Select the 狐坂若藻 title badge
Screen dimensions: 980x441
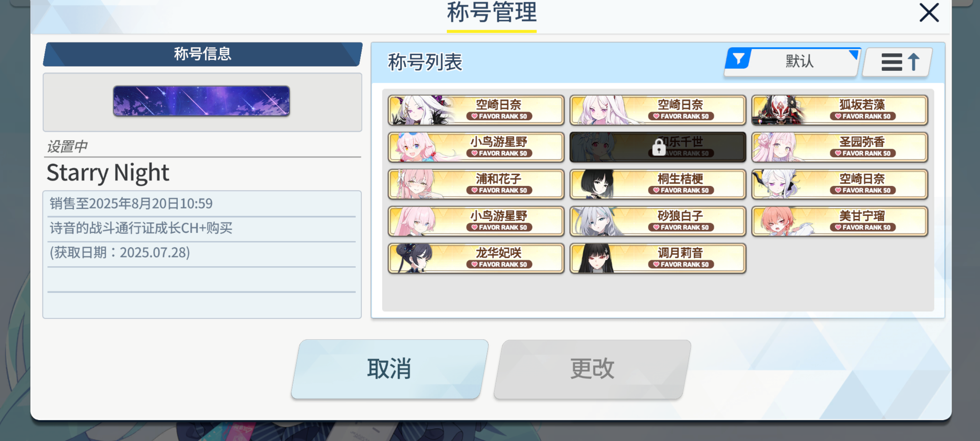[x=840, y=111]
